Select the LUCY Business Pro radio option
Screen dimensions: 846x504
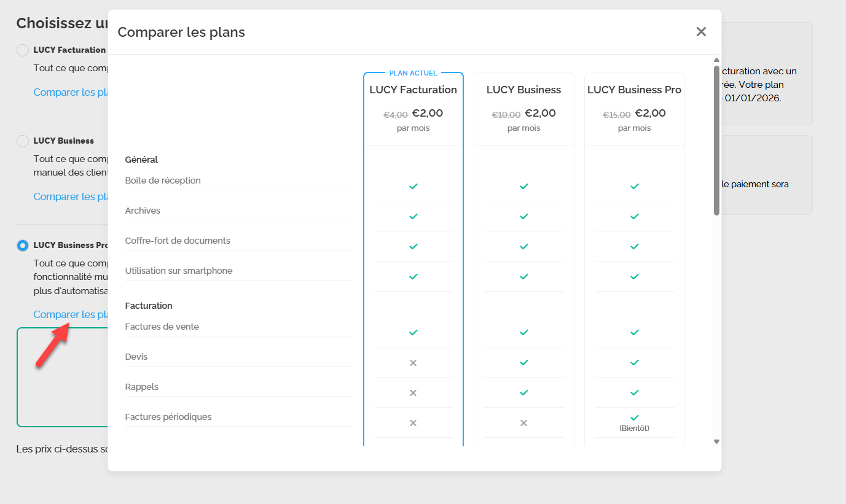(x=23, y=246)
